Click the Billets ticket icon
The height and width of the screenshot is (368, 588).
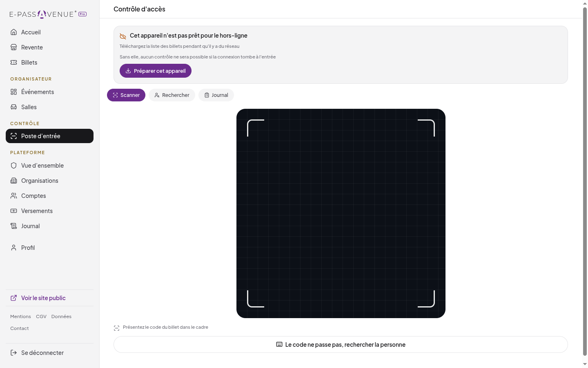[14, 63]
